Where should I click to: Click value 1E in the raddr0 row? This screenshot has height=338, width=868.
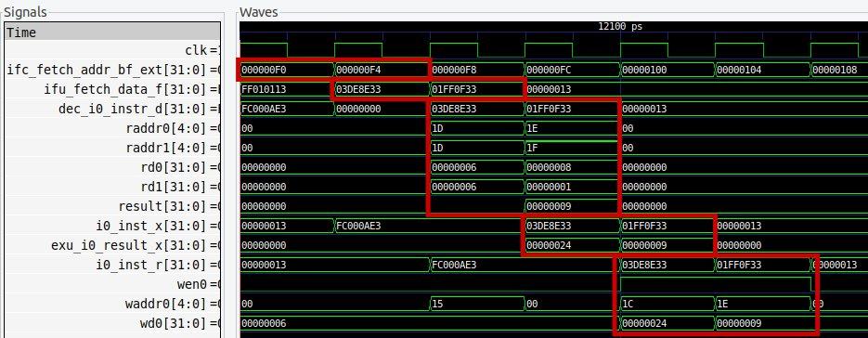[533, 128]
